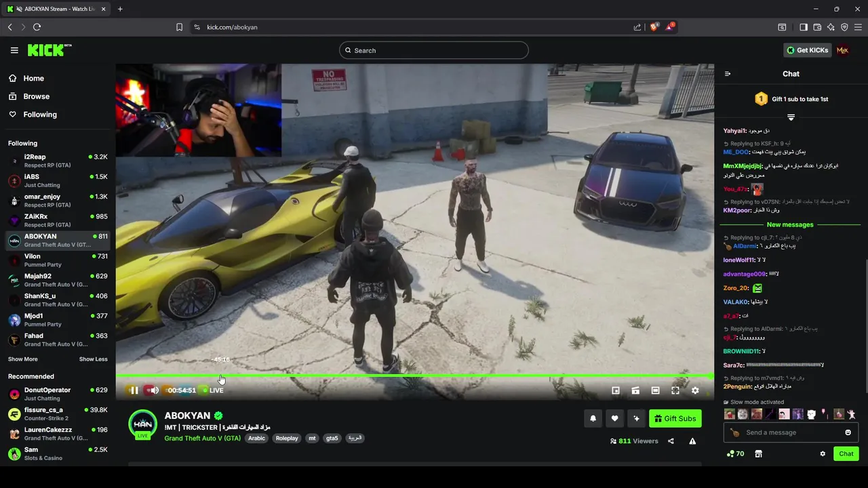Open picture-in-picture mini player icon
The width and height of the screenshot is (868, 488).
point(616,390)
